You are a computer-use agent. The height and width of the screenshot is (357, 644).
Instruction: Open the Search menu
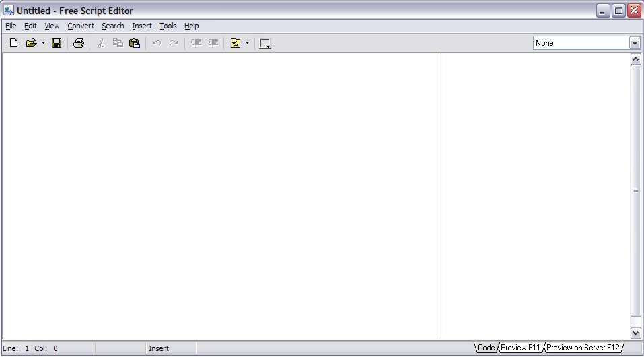tap(113, 26)
